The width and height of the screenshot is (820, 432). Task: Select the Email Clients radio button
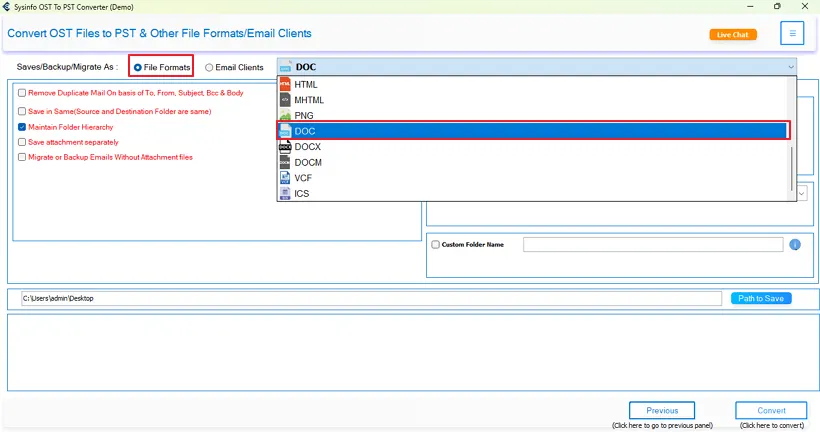pyautogui.click(x=209, y=67)
